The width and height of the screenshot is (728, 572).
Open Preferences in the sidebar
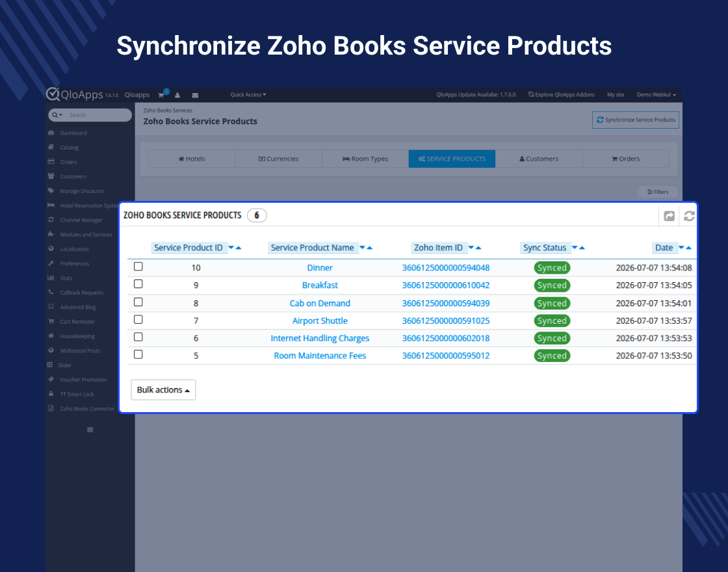(74, 263)
